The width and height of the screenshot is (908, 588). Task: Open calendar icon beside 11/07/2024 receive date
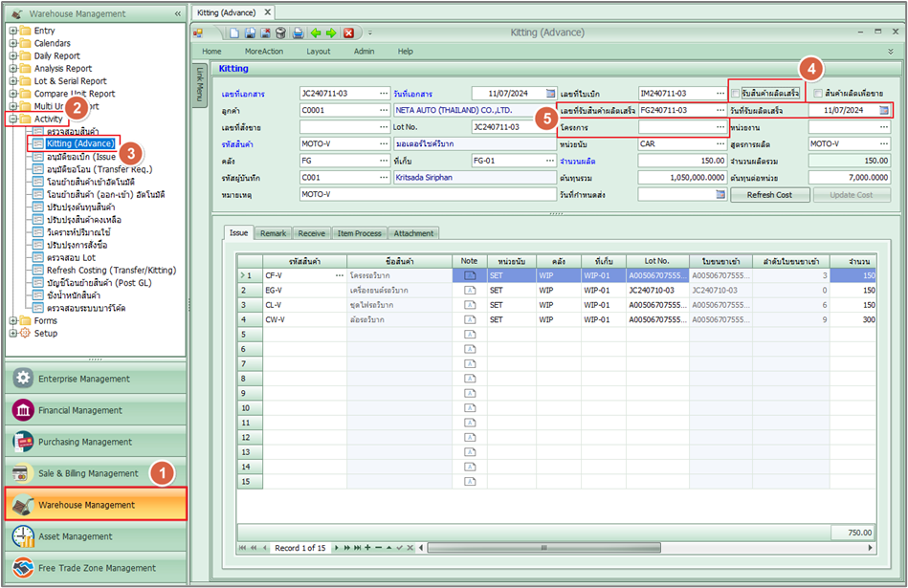pos(884,110)
